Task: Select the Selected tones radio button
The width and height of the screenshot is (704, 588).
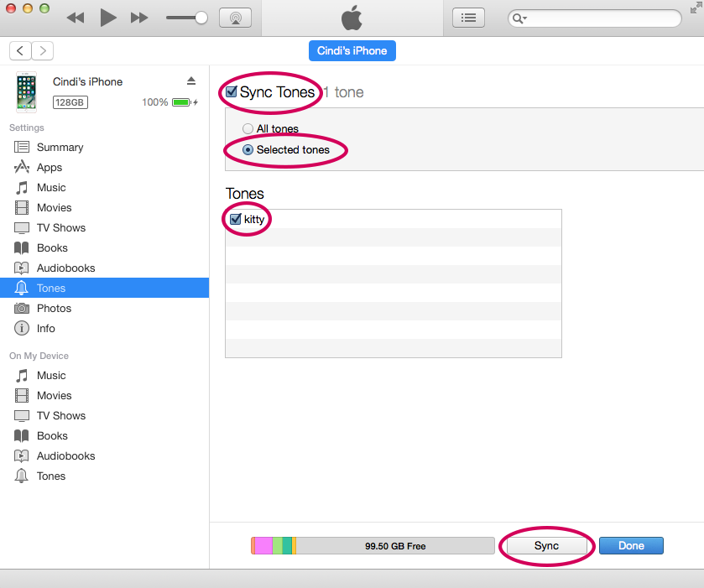Action: (x=248, y=150)
